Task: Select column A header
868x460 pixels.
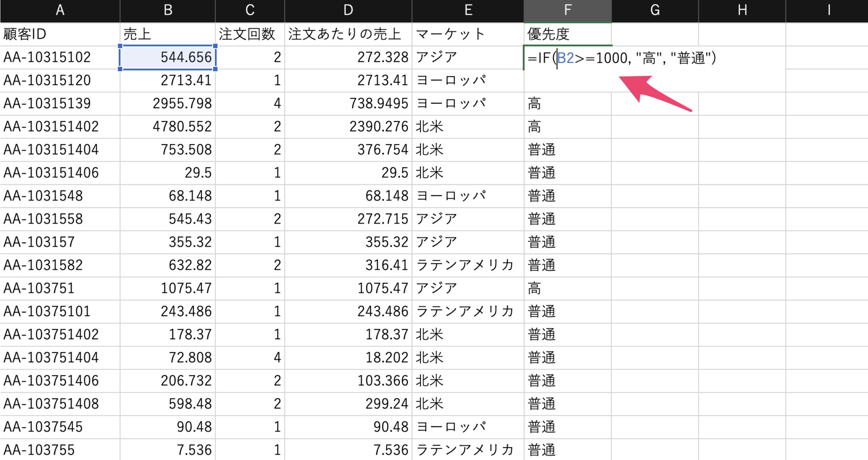Action: click(x=60, y=11)
